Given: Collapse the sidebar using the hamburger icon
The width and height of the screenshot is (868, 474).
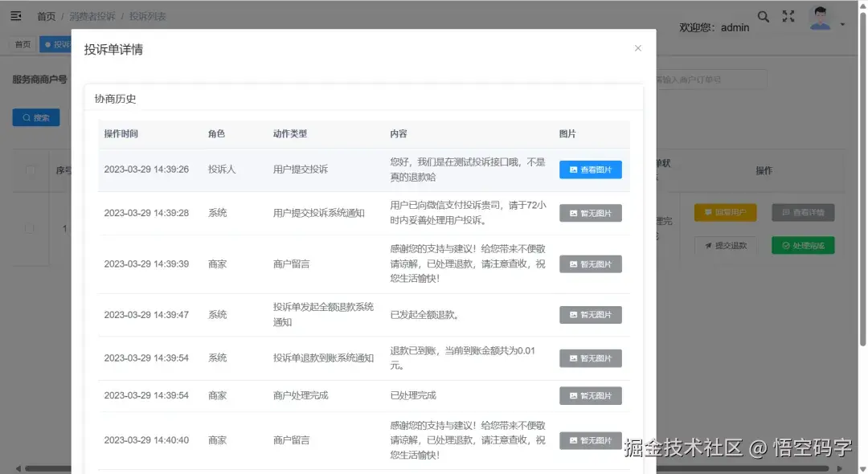Looking at the screenshot, I should (x=15, y=15).
